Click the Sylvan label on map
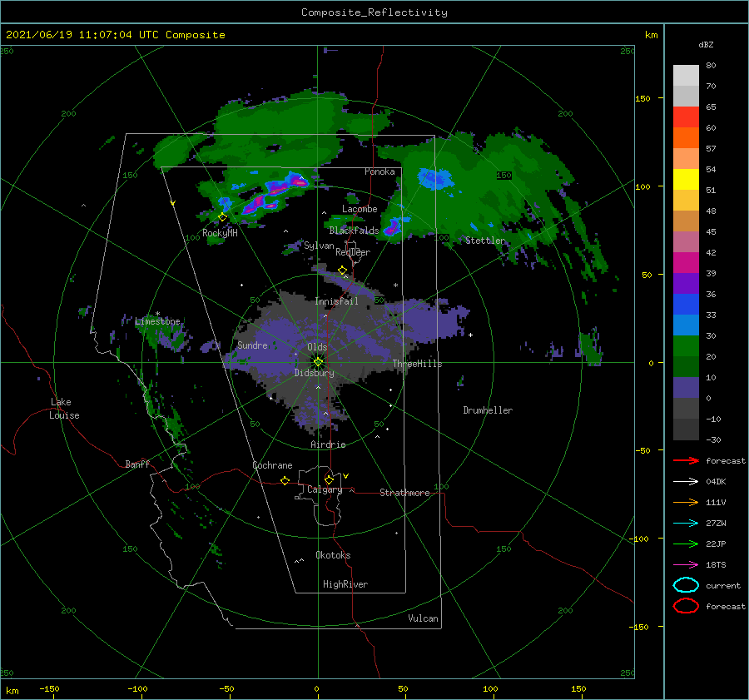The width and height of the screenshot is (749, 700). (x=319, y=246)
